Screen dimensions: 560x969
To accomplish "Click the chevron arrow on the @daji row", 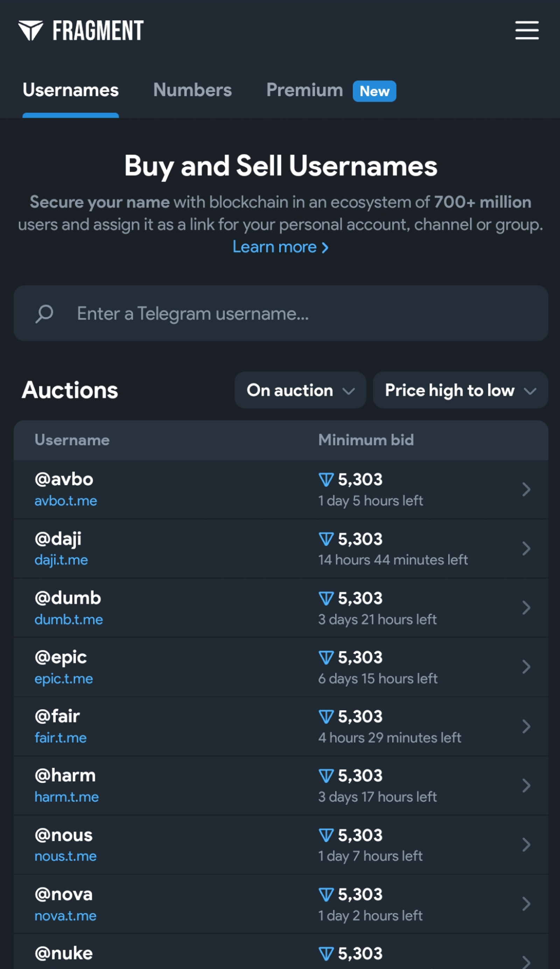I will pos(526,549).
